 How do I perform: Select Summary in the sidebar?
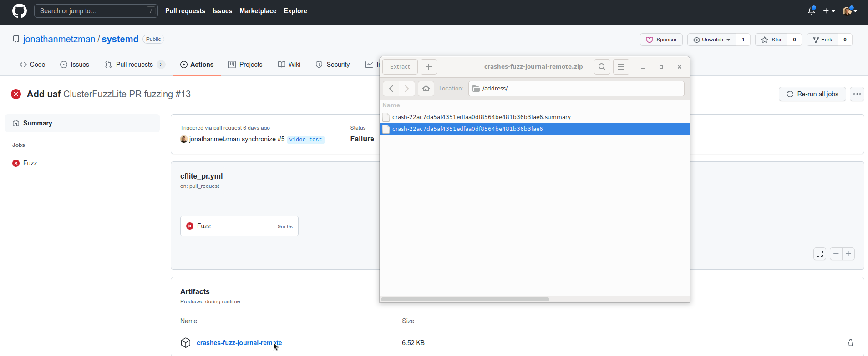82,123
